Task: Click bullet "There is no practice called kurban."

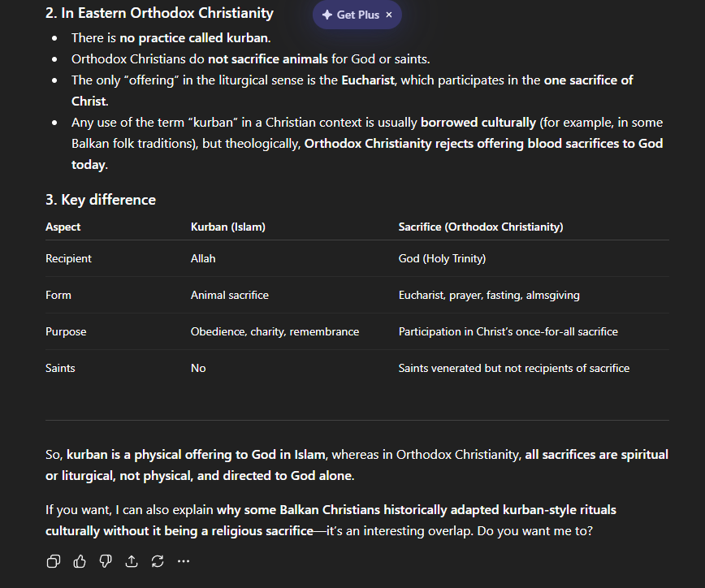Action: [171, 37]
